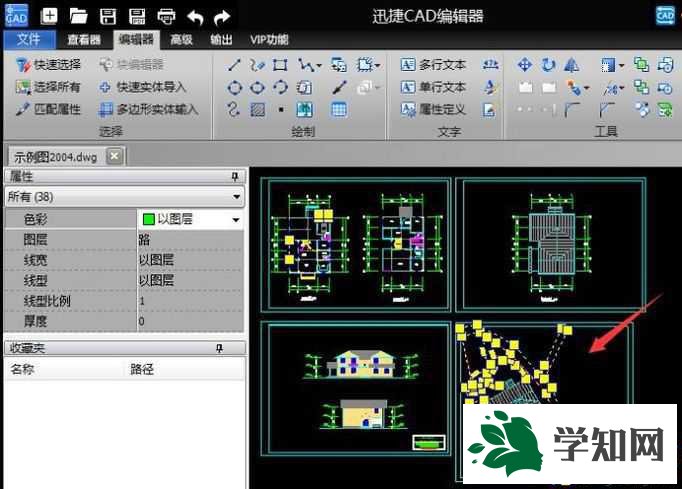Click the Undo arrow
Image resolution: width=682 pixels, height=489 pixels.
[195, 17]
